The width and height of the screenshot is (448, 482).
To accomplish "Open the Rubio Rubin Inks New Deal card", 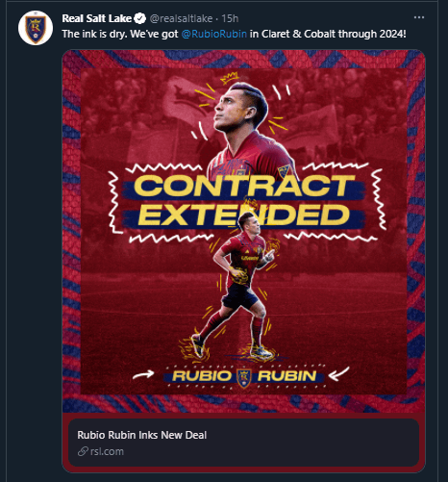I will click(243, 443).
